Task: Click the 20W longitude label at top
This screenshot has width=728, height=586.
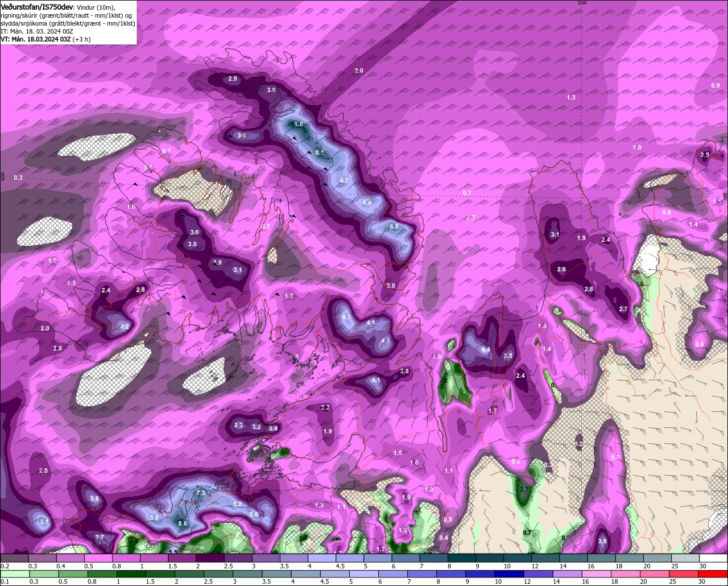Action: pos(581,3)
